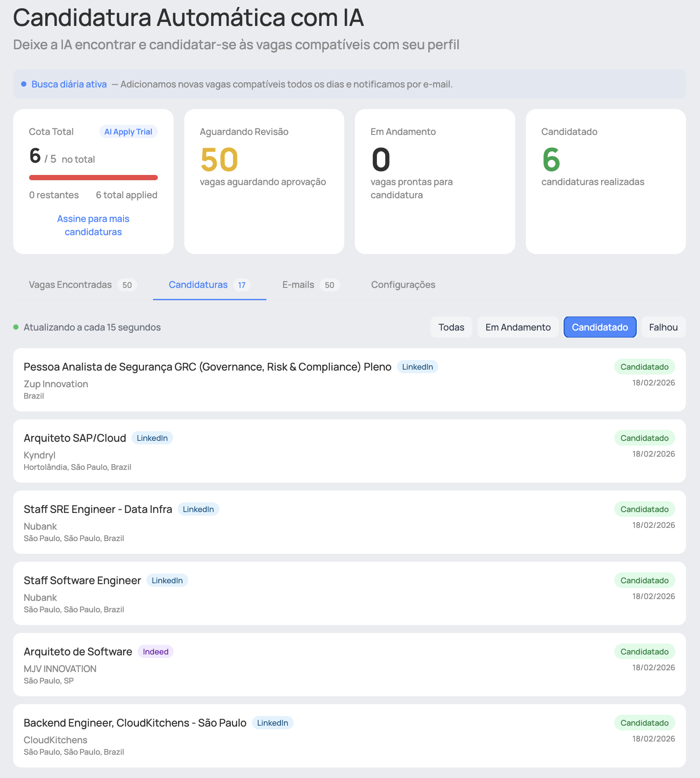Image resolution: width=700 pixels, height=778 pixels.
Task: Click Candidatado status on Zup Innovation row
Action: pos(645,367)
